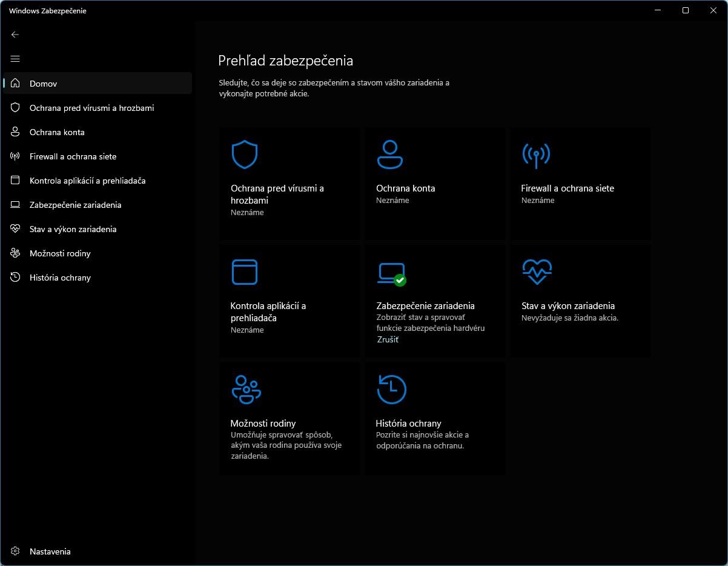Open the Kontrola aplikácií a prehliadača tile title
The height and width of the screenshot is (566, 728).
(268, 311)
